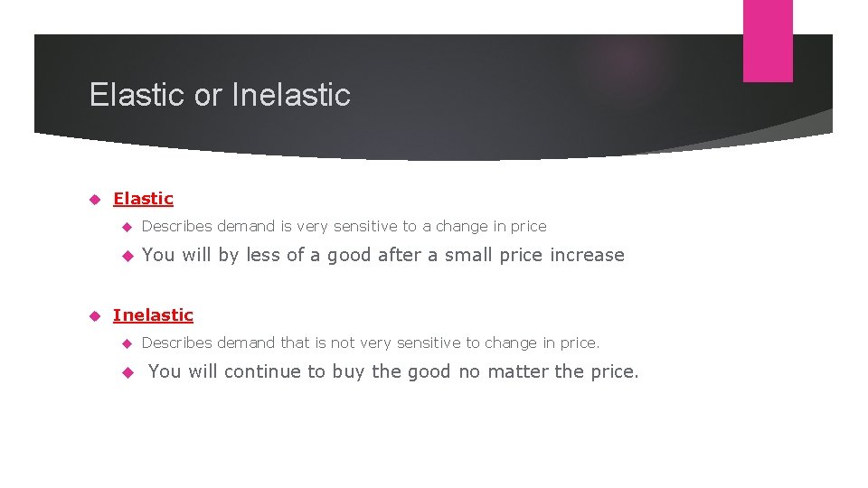The width and height of the screenshot is (868, 488).
Task: Select the bullet before 'Describes demand is very sensitive'
Action: tap(127, 227)
